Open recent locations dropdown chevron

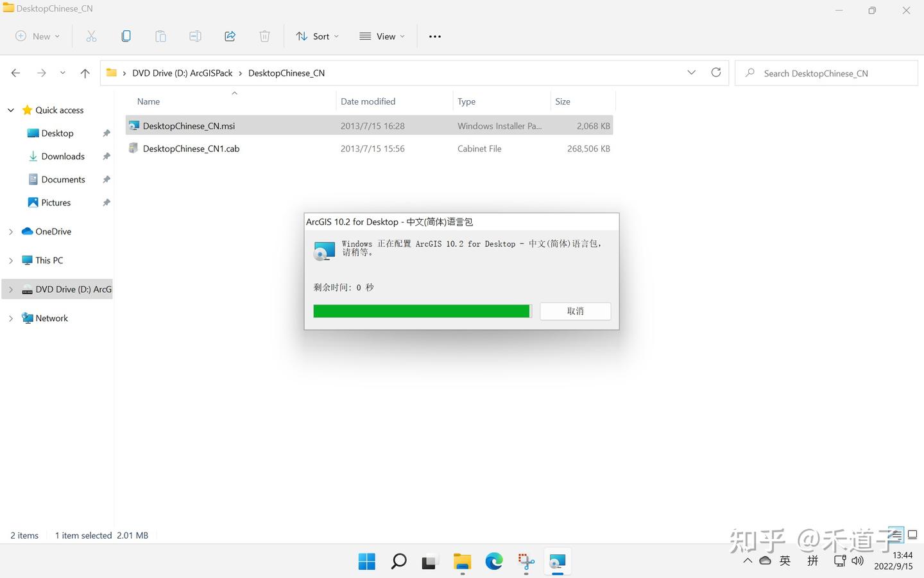[62, 73]
